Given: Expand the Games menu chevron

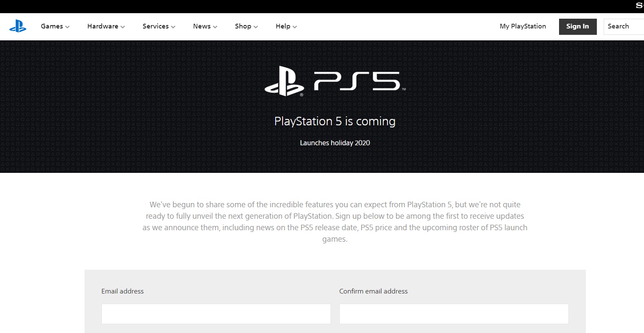Looking at the screenshot, I should (x=67, y=27).
